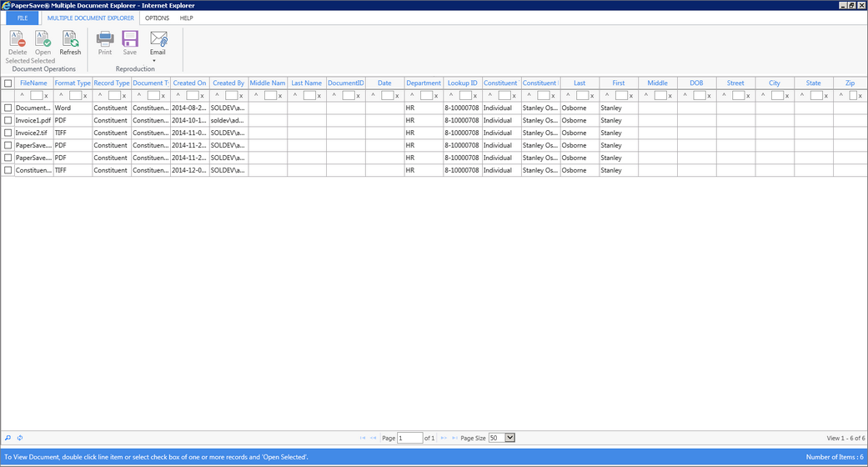Tick the select-all checkbox in grid header
868x467 pixels.
click(x=8, y=83)
